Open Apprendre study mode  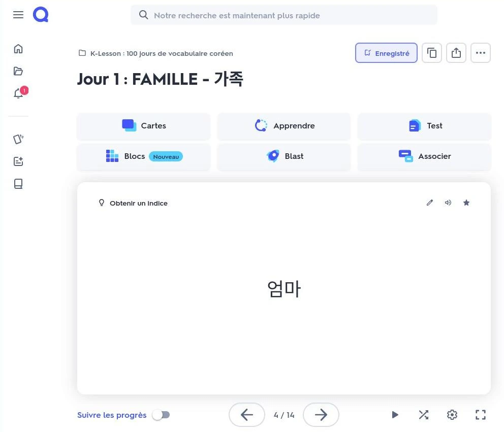284,126
